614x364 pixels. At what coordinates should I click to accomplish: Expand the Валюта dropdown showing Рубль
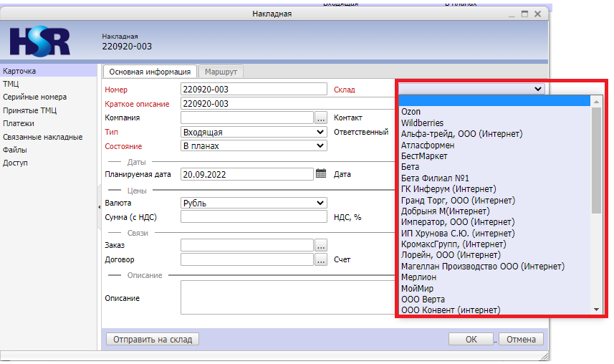click(x=254, y=203)
